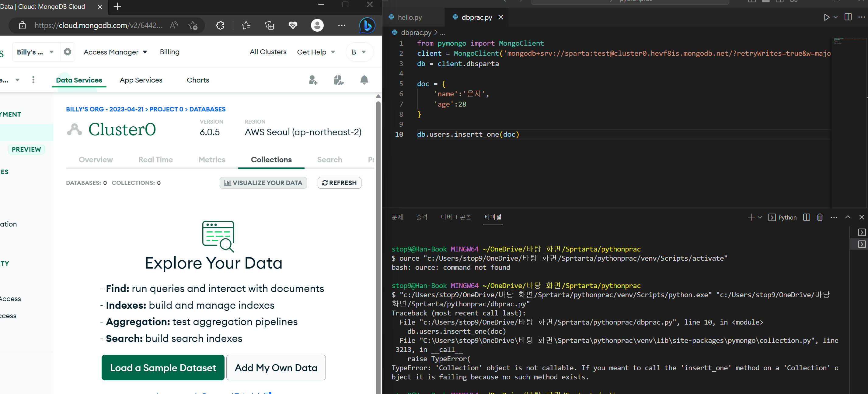
Task: Split the terminal panel
Action: pyautogui.click(x=806, y=217)
